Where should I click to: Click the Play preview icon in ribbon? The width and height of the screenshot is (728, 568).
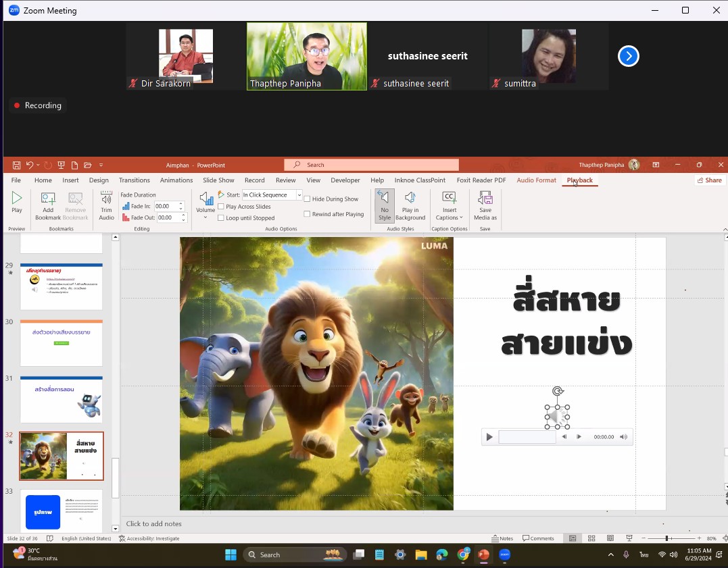pyautogui.click(x=17, y=203)
